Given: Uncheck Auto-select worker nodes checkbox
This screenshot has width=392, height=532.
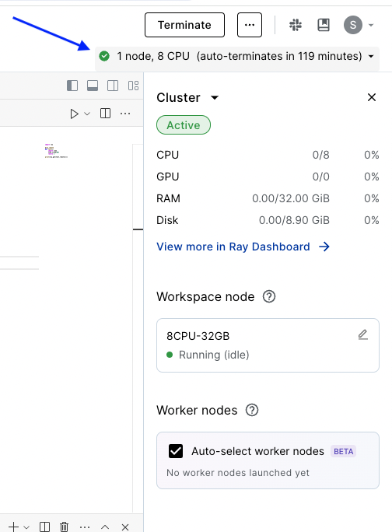Looking at the screenshot, I should click(x=176, y=451).
